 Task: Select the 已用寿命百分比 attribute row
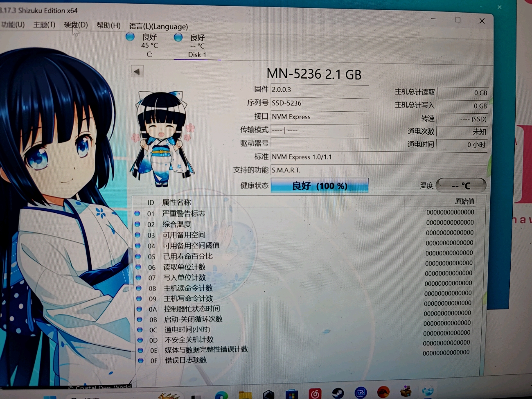tap(305, 255)
